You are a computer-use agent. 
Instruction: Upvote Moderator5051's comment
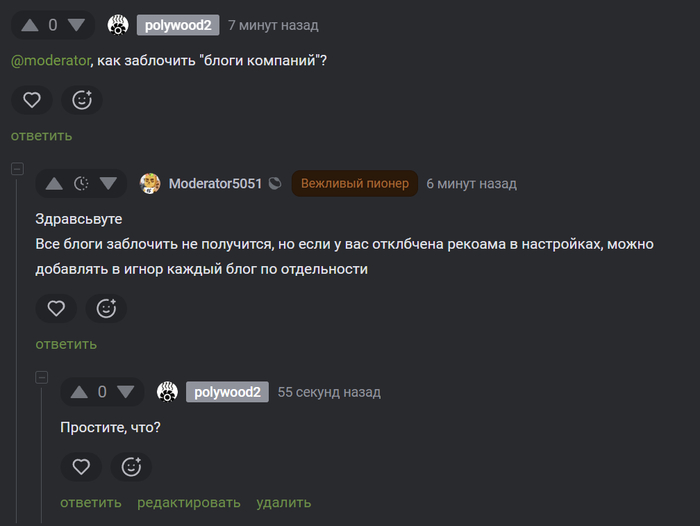coord(54,184)
